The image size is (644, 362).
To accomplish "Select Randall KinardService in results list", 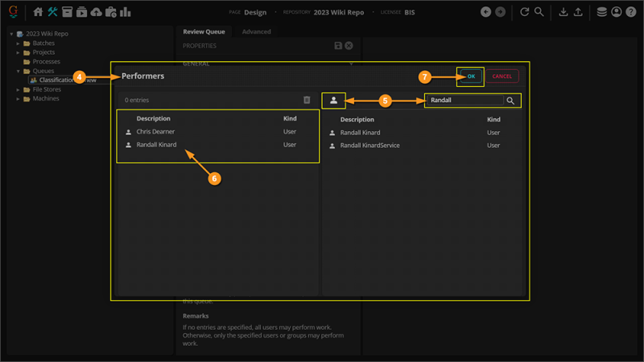I will [x=369, y=146].
